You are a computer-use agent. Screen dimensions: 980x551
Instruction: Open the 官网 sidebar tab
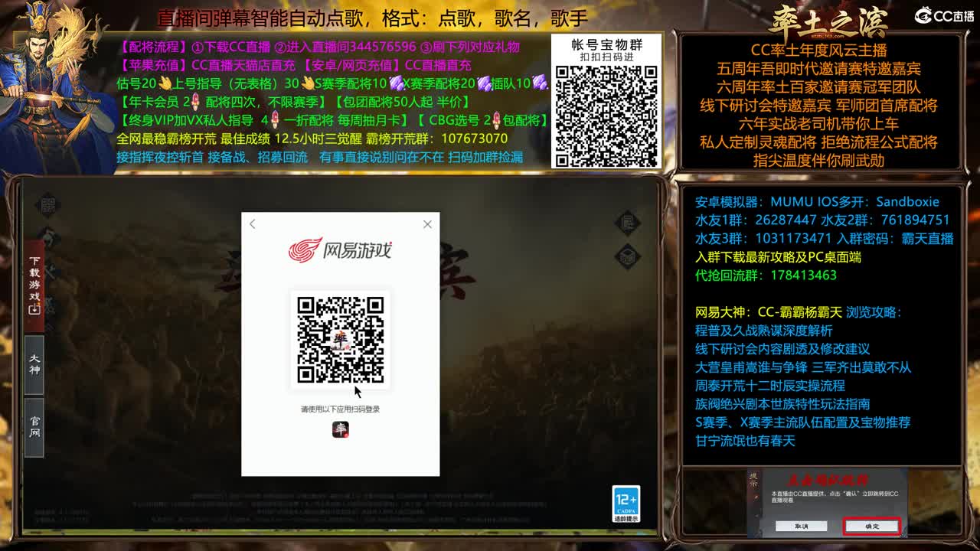point(32,425)
